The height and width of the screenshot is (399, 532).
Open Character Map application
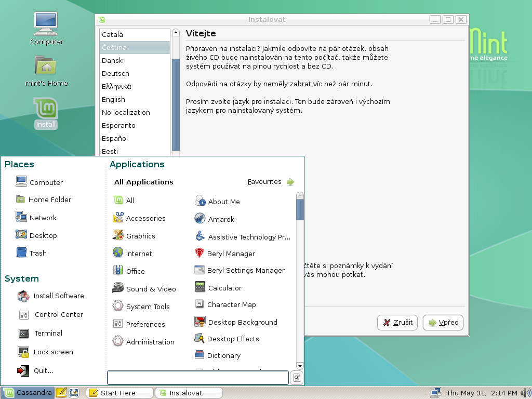[225, 304]
